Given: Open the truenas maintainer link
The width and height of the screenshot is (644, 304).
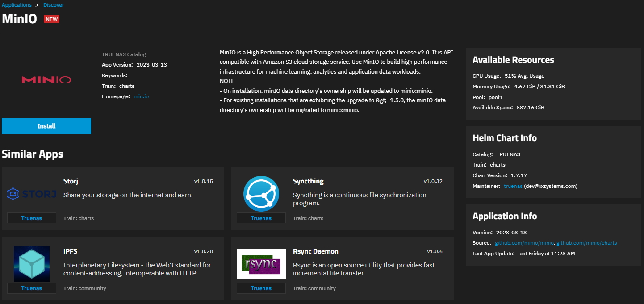Looking at the screenshot, I should coord(513,186).
